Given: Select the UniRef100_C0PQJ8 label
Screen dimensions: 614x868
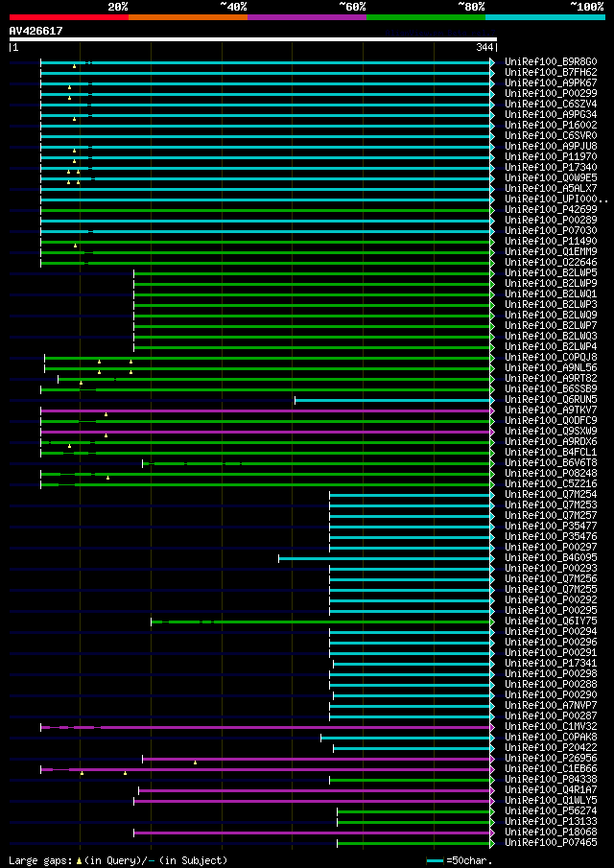Looking at the screenshot, I should pos(551,358).
